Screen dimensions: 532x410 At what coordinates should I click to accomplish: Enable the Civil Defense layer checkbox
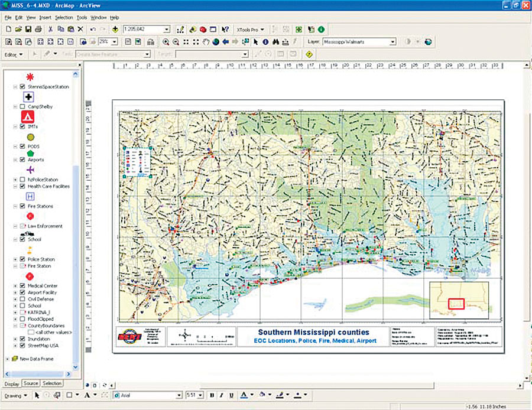[x=22, y=299]
